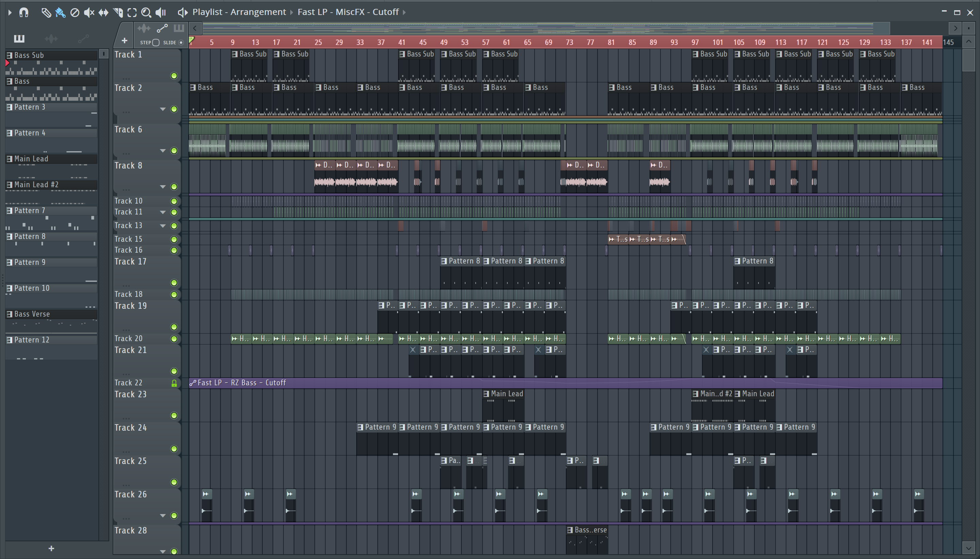This screenshot has height=559, width=980.
Task: Click the timeline scroll left arrow
Action: tap(195, 28)
